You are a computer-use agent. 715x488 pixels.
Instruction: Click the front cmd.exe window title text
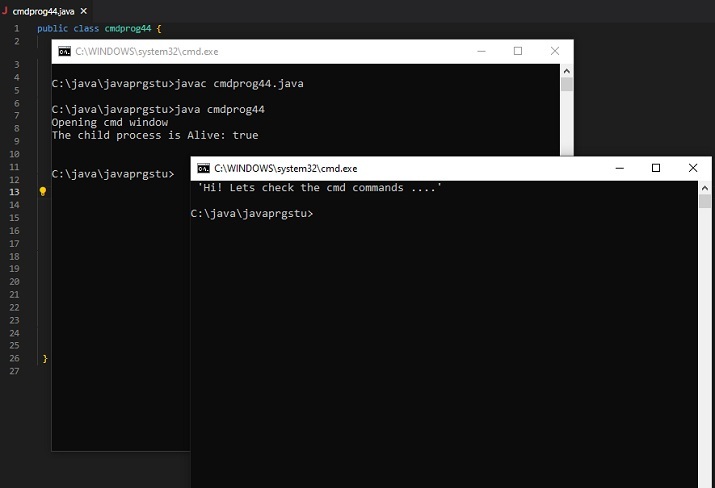pos(285,169)
